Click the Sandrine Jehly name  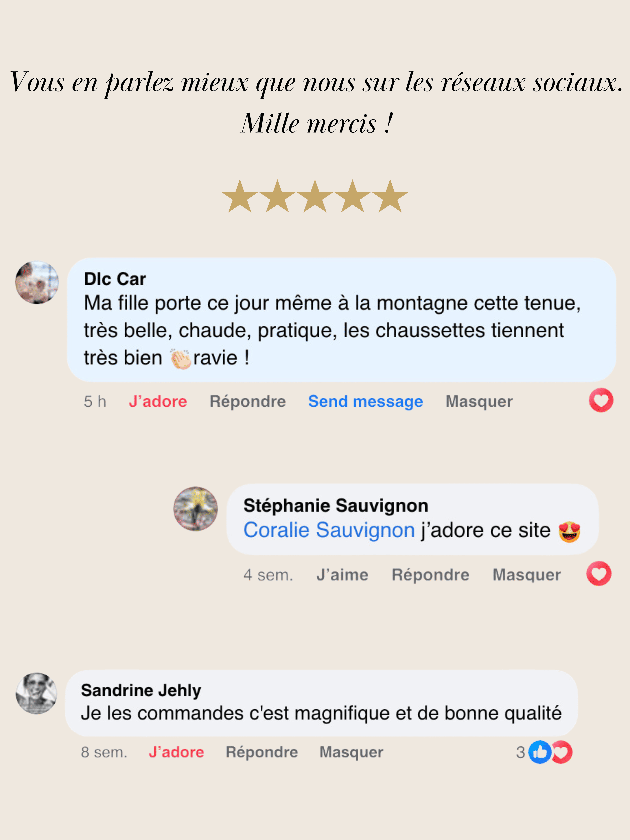click(x=141, y=690)
